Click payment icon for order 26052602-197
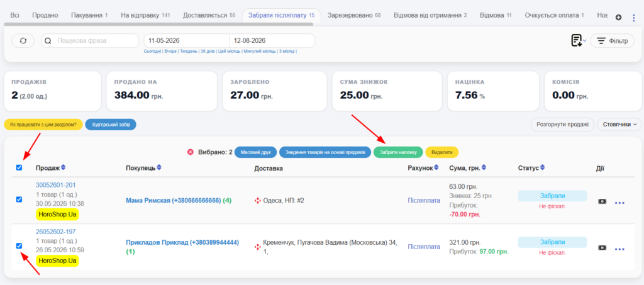 (x=602, y=248)
